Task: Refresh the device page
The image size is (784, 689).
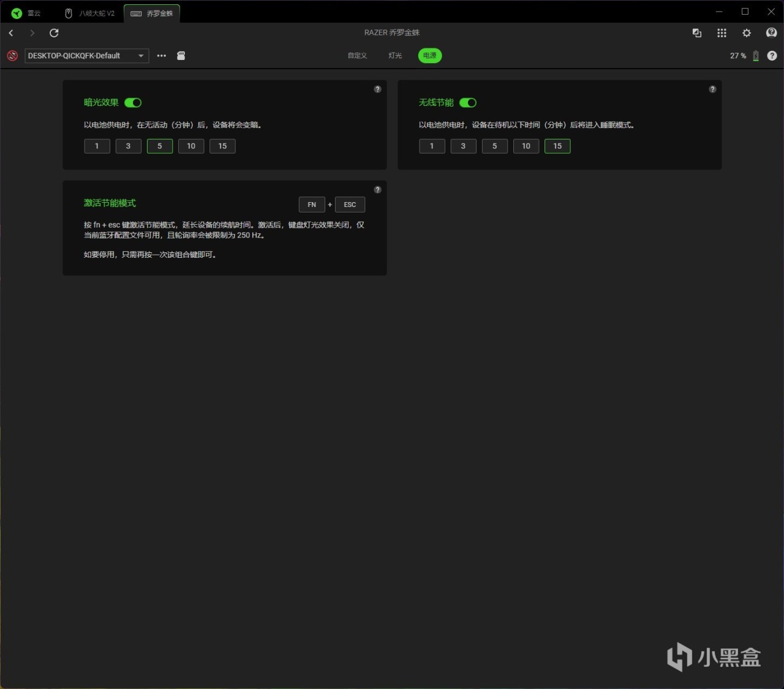Action: [54, 33]
